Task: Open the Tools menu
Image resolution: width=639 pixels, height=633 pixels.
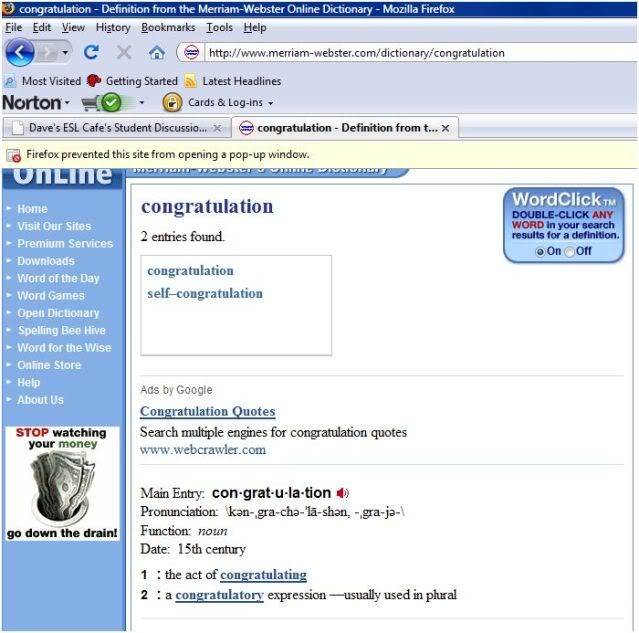Action: (x=219, y=27)
